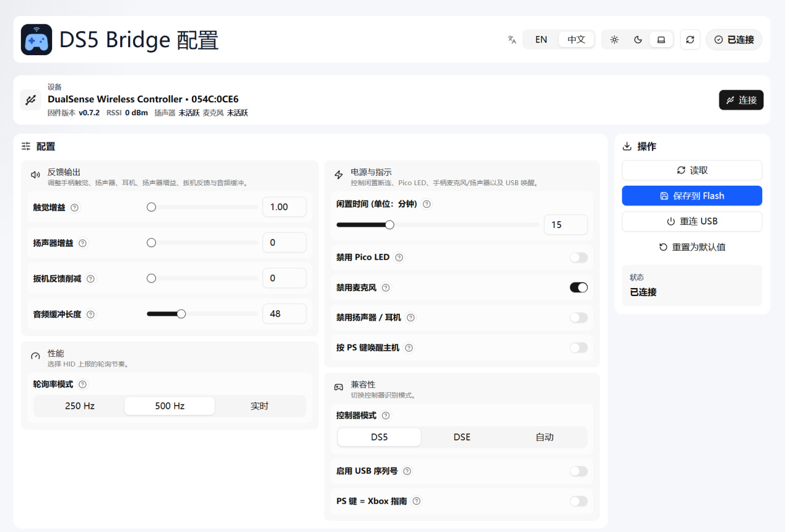Open help for 轮询率模式
This screenshot has height=532, width=785.
point(83,384)
